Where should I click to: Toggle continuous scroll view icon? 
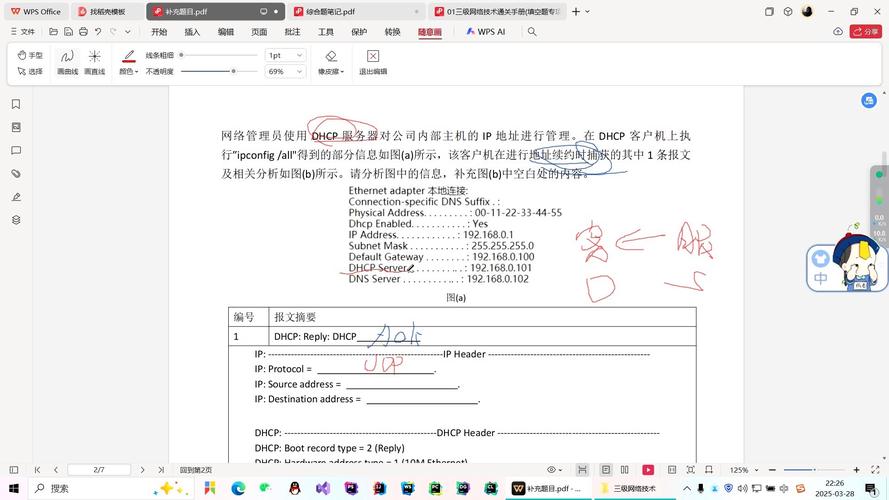tap(582, 470)
